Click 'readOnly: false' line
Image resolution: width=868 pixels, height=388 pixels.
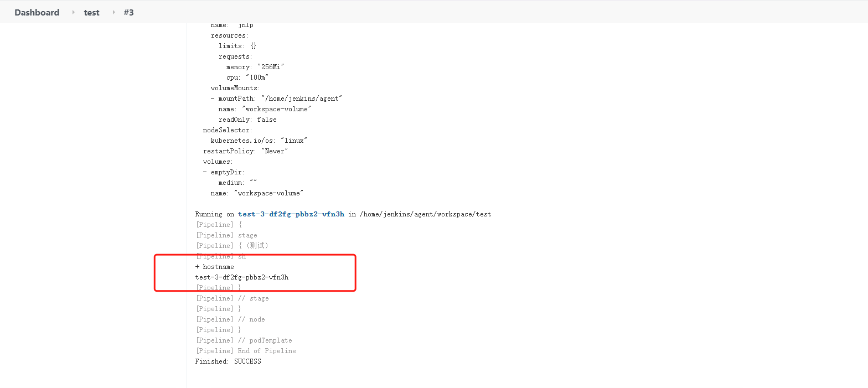pyautogui.click(x=247, y=120)
